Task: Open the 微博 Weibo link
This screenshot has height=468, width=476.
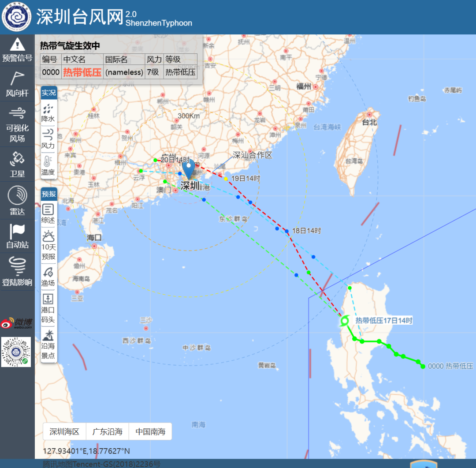Action: coord(16,323)
